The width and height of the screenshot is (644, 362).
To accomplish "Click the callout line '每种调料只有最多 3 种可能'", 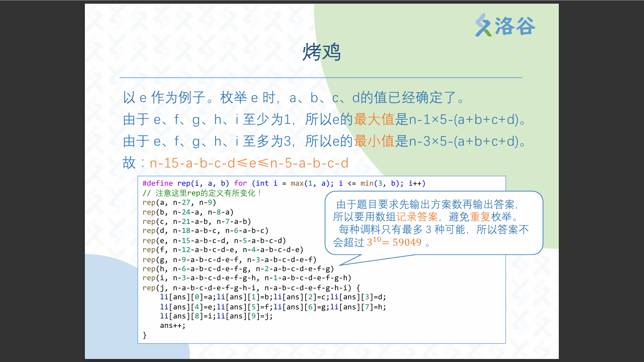I will (x=433, y=230).
